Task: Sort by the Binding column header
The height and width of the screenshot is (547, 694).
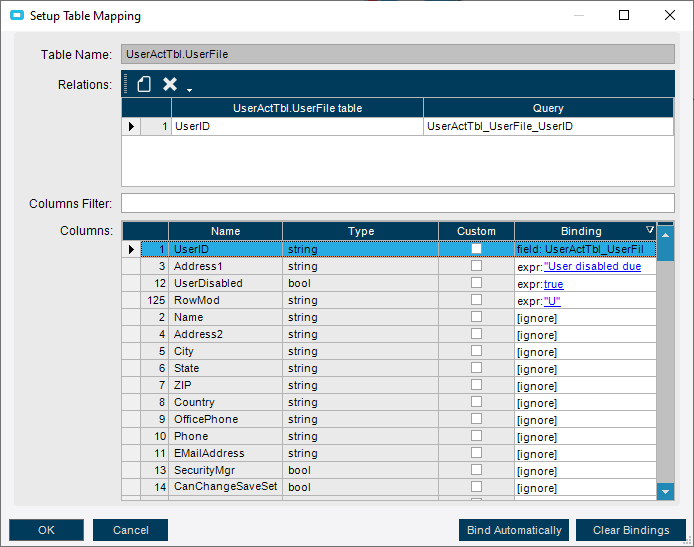Action: (581, 231)
